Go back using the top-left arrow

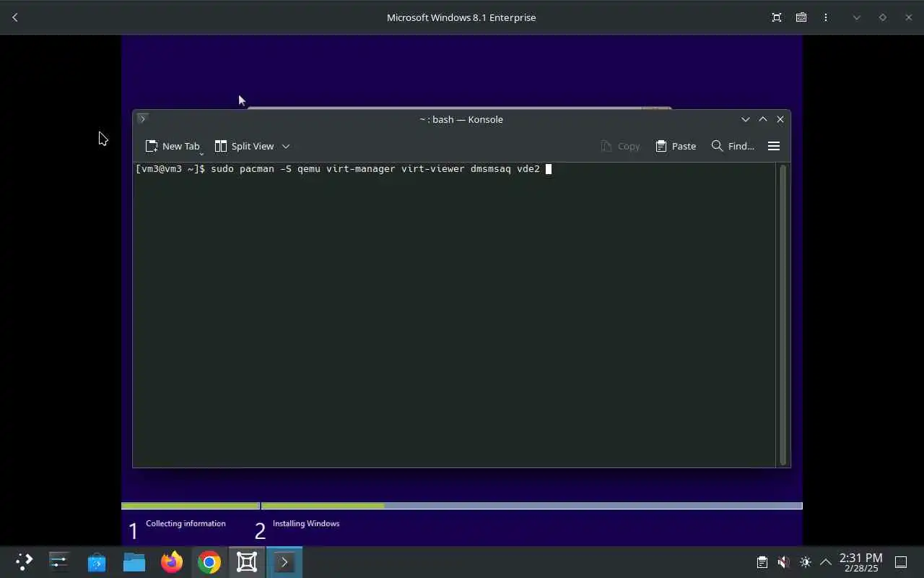pyautogui.click(x=15, y=17)
